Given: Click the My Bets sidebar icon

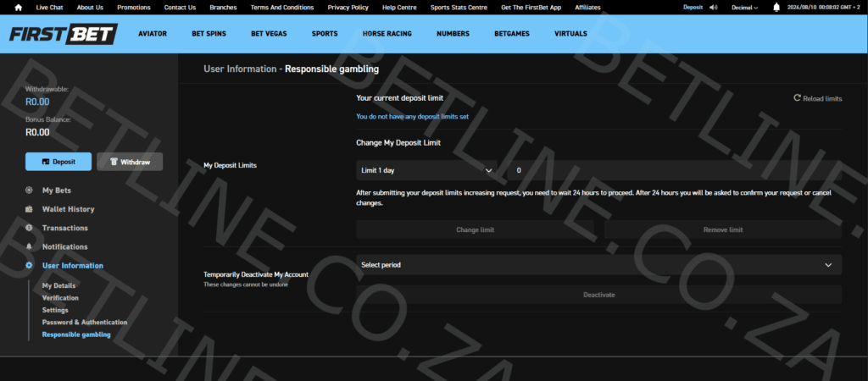Looking at the screenshot, I should [29, 190].
